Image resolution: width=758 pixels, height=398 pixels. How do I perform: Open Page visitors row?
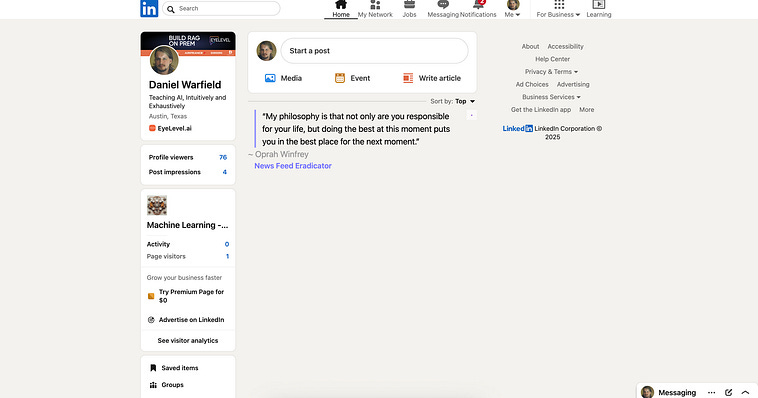point(188,256)
